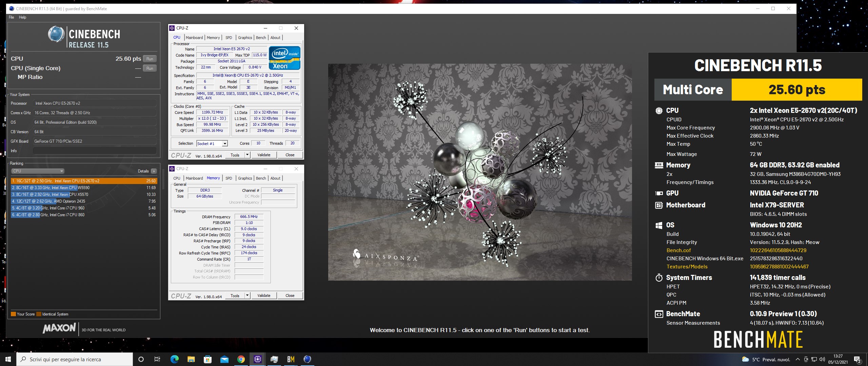Open About tab in upper CPU-Z window
The height and width of the screenshot is (366, 868).
[x=275, y=38]
